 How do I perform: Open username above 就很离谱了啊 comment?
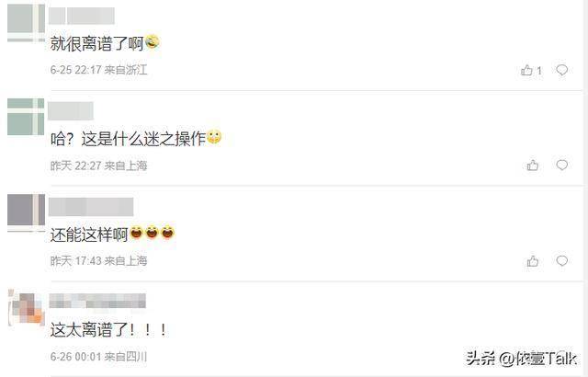(82, 16)
